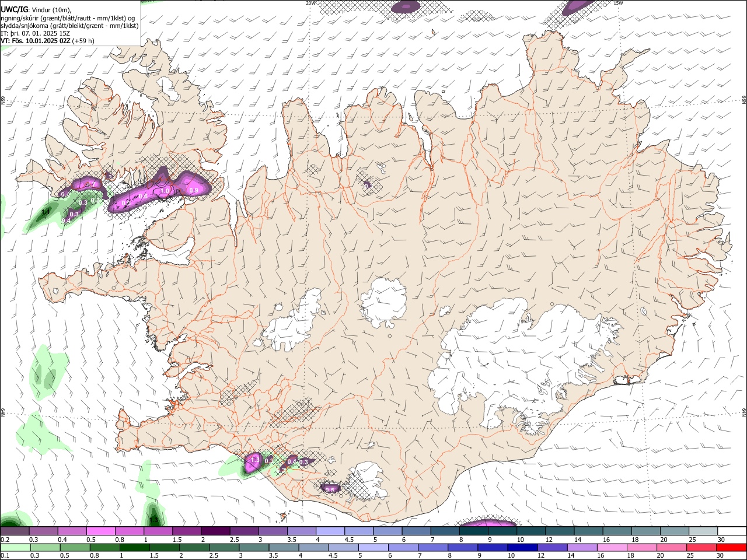747x560 pixels.
Task: Pick the 0.3–0.4 swatch in upper legend
Action: [x=43, y=531]
